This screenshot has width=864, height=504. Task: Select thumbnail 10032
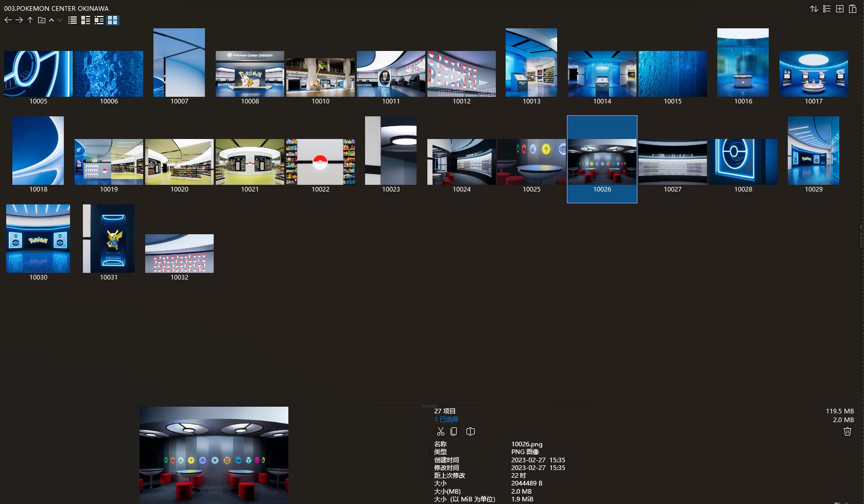tap(179, 253)
